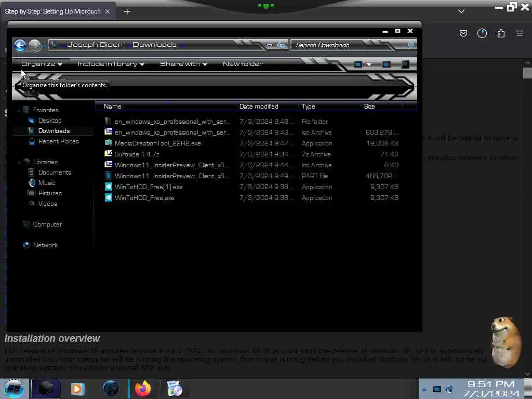The height and width of the screenshot is (399, 532).
Task: Select Joseph Biden in the address path
Action: 95,45
